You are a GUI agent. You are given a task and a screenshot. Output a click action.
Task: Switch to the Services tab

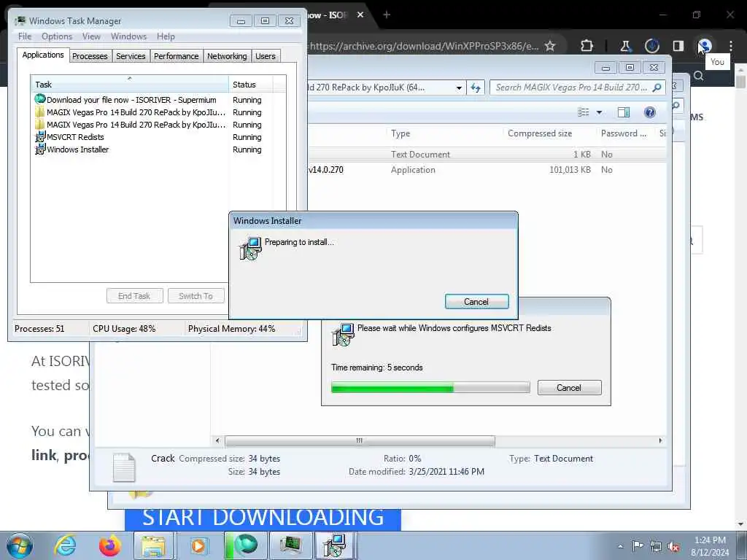click(131, 56)
